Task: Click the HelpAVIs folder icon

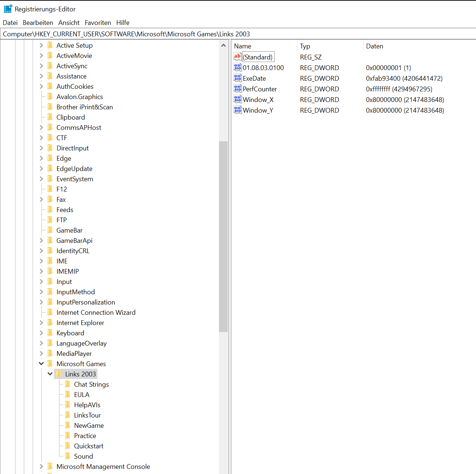Action: [67, 405]
